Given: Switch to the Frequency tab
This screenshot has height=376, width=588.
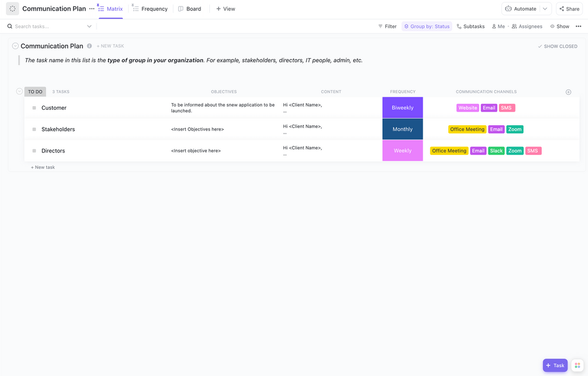Looking at the screenshot, I should (x=150, y=9).
